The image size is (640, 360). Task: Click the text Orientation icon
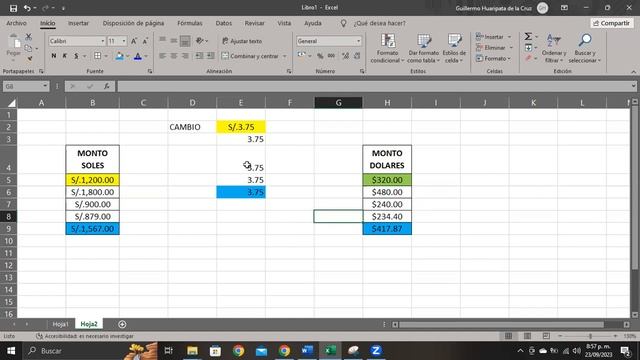(200, 41)
